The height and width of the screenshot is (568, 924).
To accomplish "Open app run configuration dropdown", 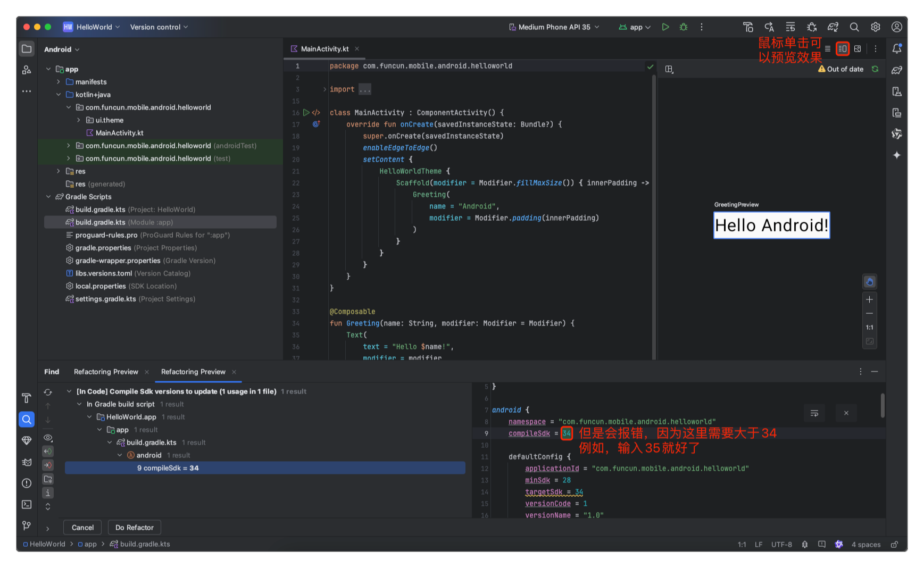I will 635,27.
